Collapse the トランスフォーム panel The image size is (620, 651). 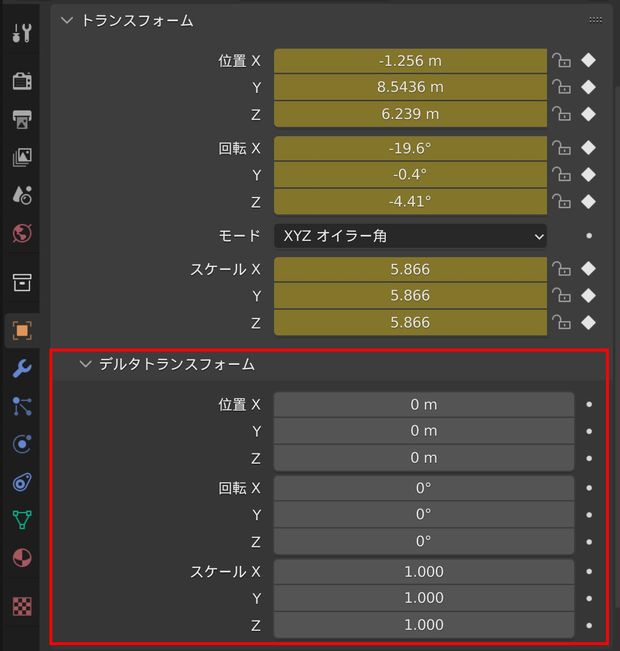coord(67,20)
